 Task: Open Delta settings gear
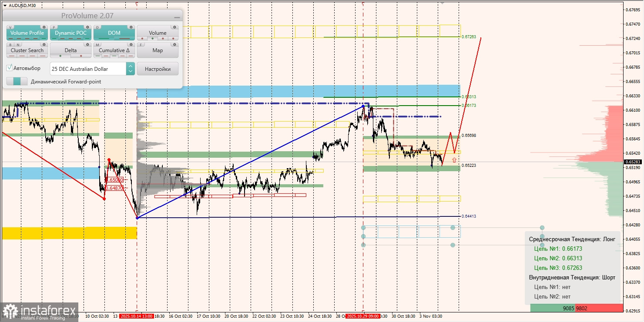pos(87,44)
